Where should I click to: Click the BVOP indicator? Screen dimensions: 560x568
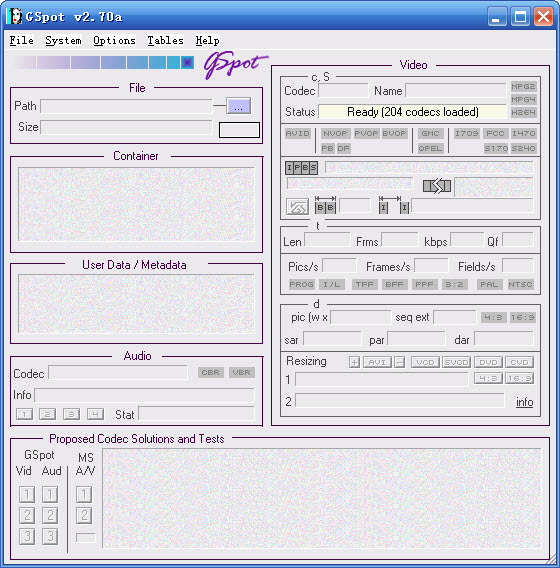click(394, 133)
